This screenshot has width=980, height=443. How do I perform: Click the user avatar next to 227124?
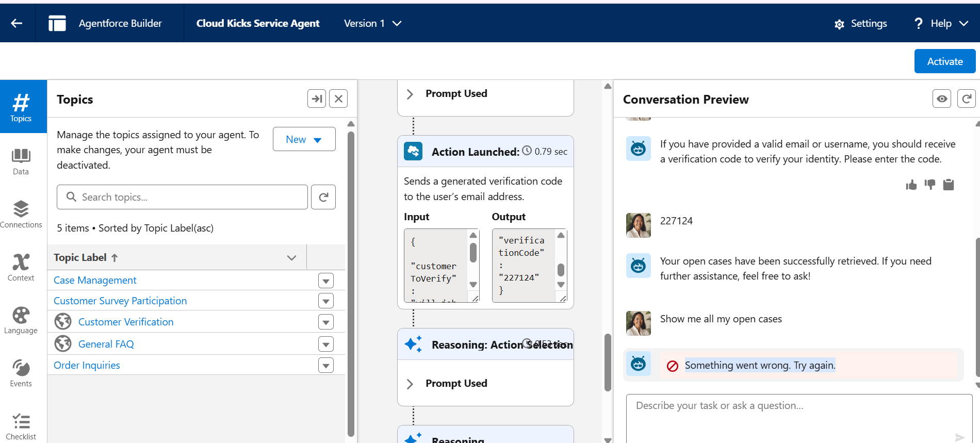(x=638, y=225)
